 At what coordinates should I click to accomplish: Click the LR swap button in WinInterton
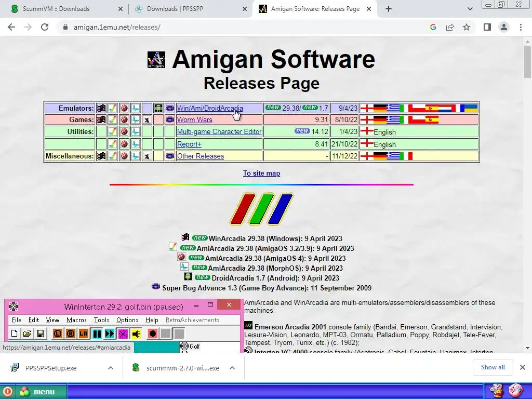(84, 334)
